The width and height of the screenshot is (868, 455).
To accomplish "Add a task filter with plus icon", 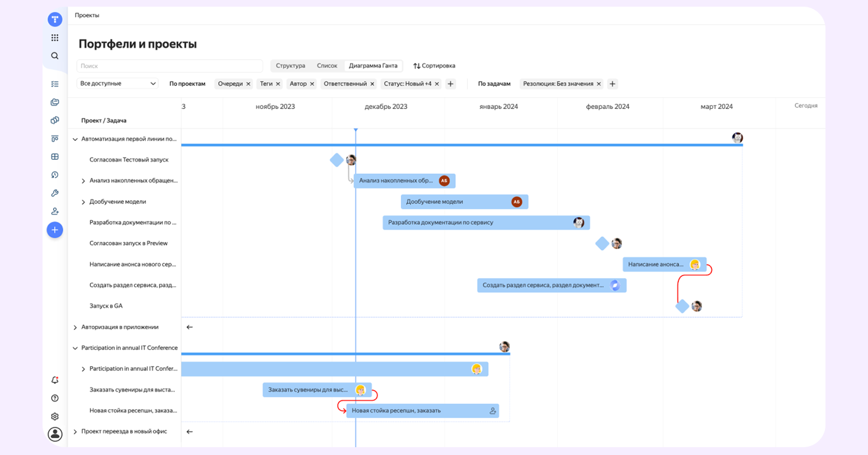I will tap(612, 84).
